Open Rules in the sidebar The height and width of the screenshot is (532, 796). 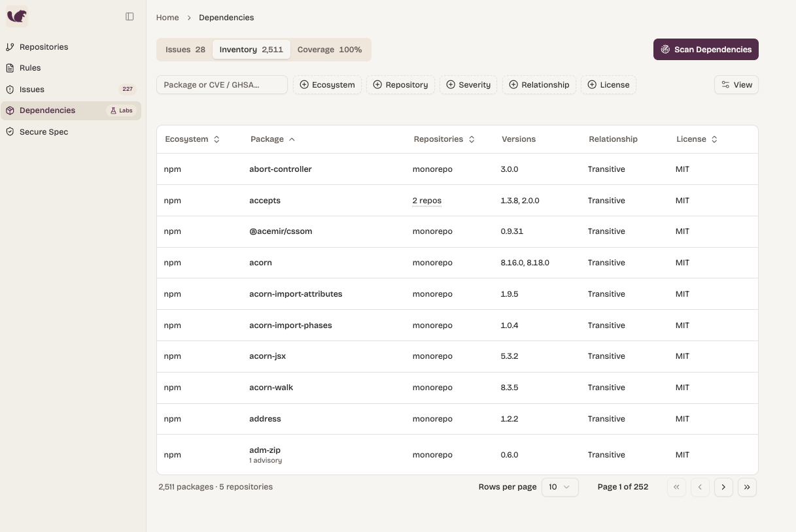coord(71,68)
